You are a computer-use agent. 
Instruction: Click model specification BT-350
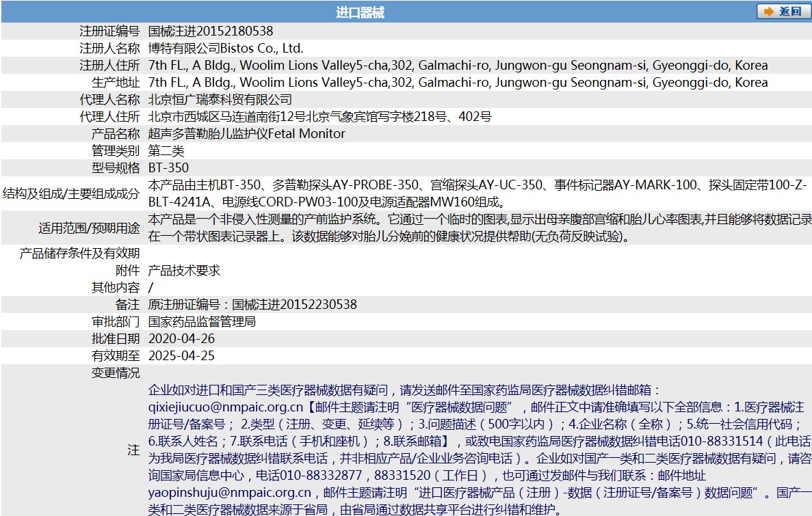point(168,167)
